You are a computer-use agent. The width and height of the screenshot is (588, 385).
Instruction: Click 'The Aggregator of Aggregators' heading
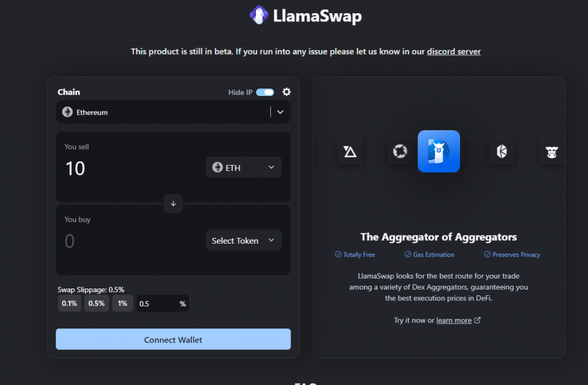[x=438, y=237]
